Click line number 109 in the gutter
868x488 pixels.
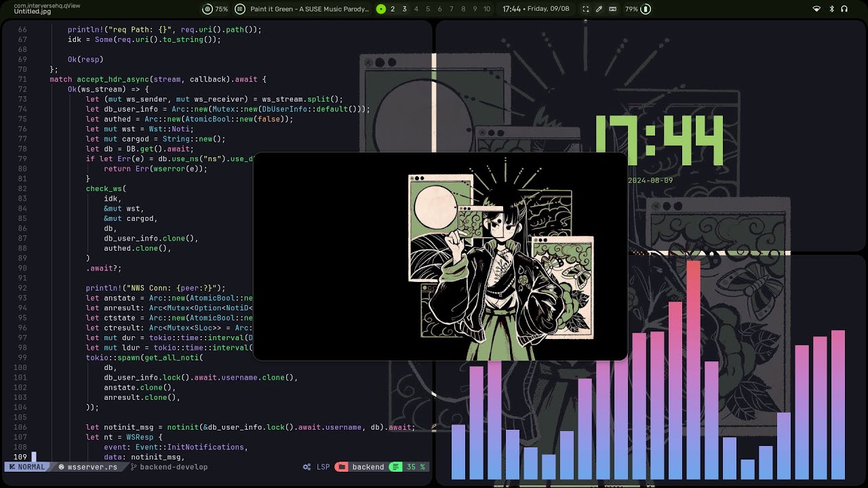tap(20, 457)
